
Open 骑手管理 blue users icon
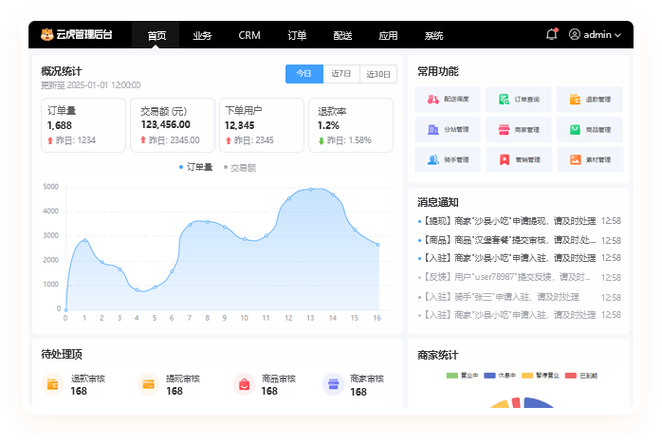point(433,160)
